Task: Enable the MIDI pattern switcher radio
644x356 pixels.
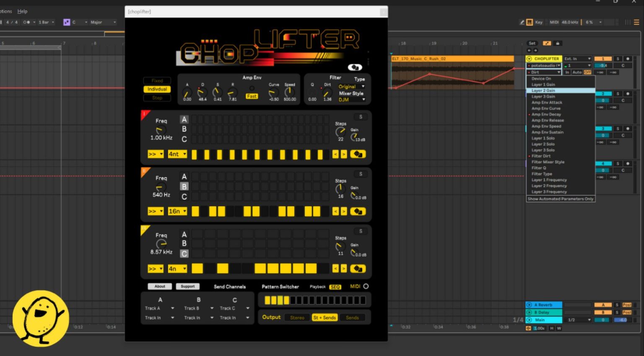Action: 366,286
